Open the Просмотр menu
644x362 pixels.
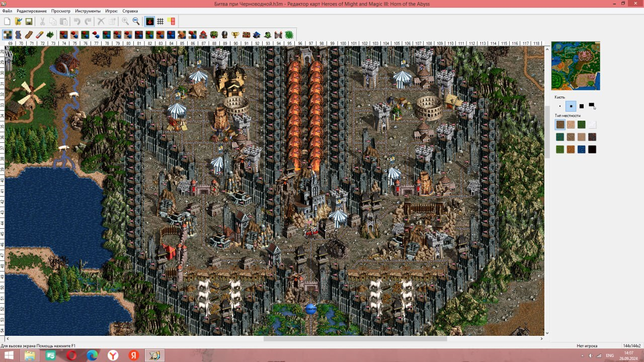(61, 11)
